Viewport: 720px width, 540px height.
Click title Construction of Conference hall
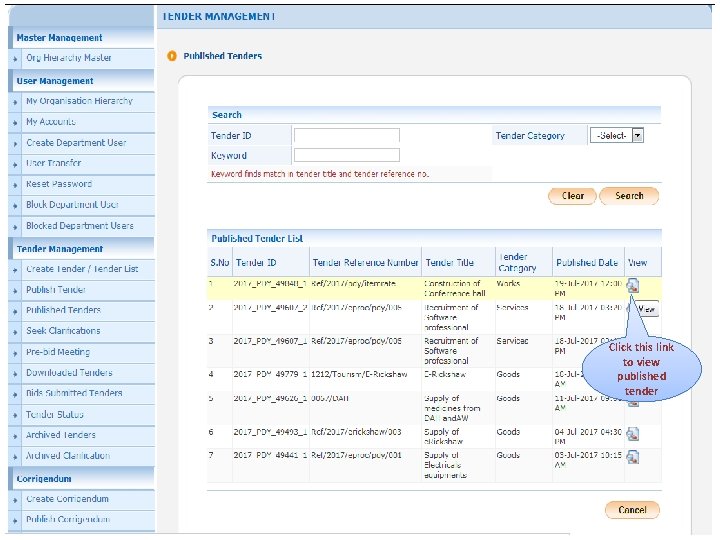[x=454, y=288]
